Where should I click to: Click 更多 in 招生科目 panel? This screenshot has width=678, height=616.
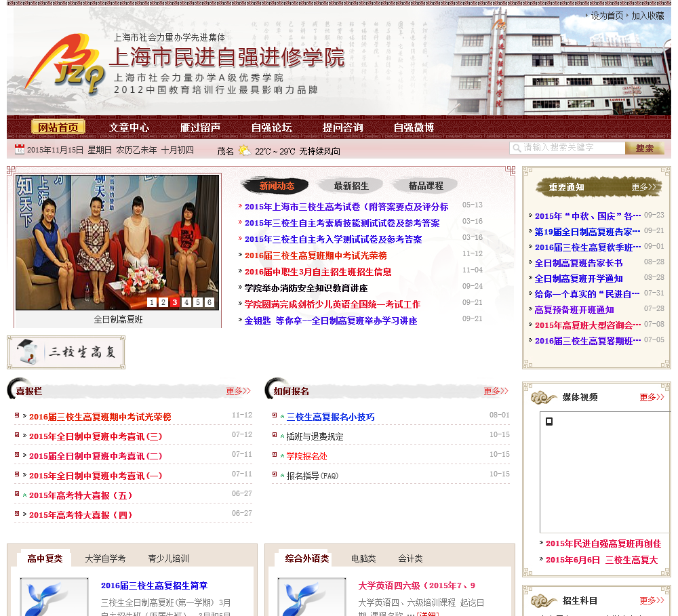pyautogui.click(x=652, y=600)
